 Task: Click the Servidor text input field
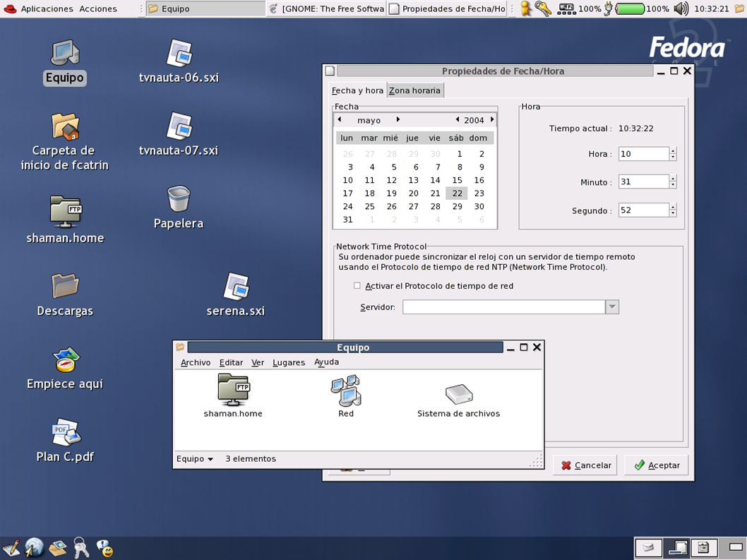[504, 307]
